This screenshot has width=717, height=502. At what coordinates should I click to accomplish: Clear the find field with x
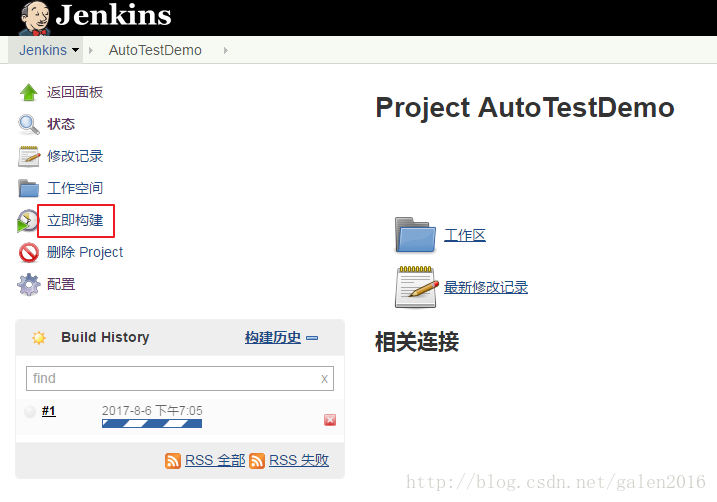pyautogui.click(x=324, y=379)
